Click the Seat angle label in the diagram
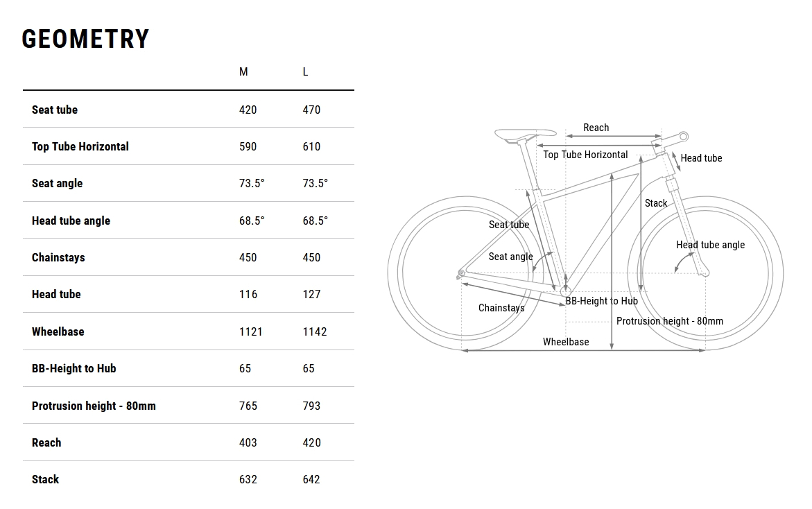Image resolution: width=812 pixels, height=509 pixels. click(x=510, y=257)
